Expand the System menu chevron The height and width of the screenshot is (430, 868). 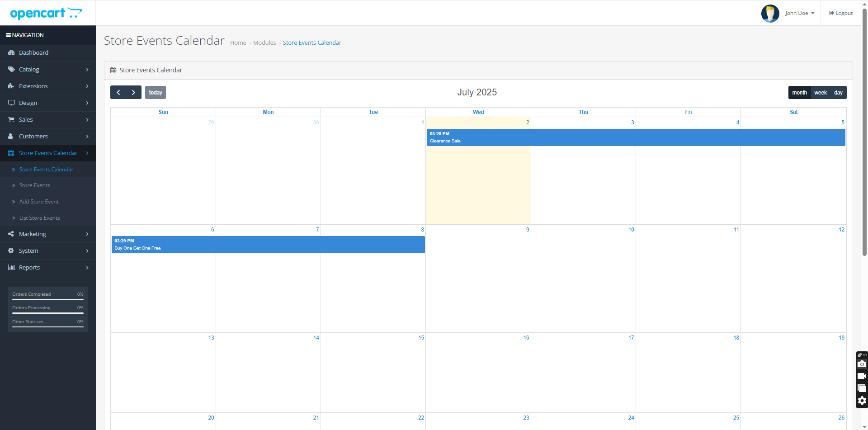[87, 251]
